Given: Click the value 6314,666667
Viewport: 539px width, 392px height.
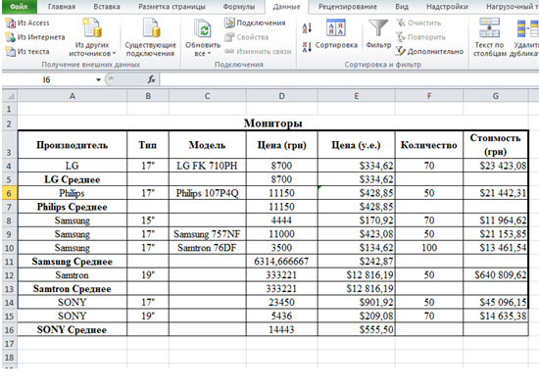Looking at the screenshot, I should pos(282,262).
